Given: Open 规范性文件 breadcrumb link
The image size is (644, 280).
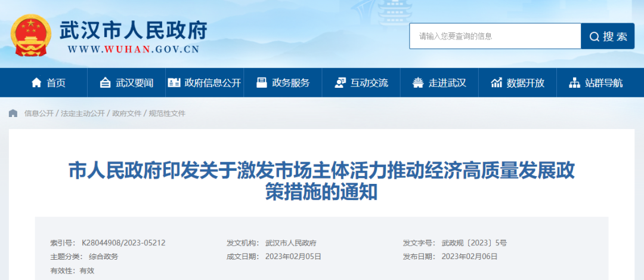Looking at the screenshot, I should click(x=167, y=113).
